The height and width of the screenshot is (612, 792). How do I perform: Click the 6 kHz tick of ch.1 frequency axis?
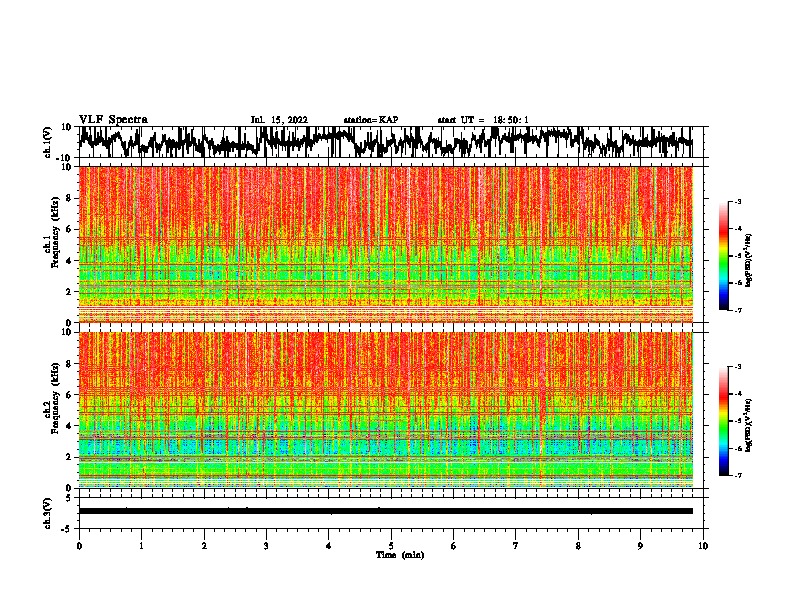click(71, 229)
